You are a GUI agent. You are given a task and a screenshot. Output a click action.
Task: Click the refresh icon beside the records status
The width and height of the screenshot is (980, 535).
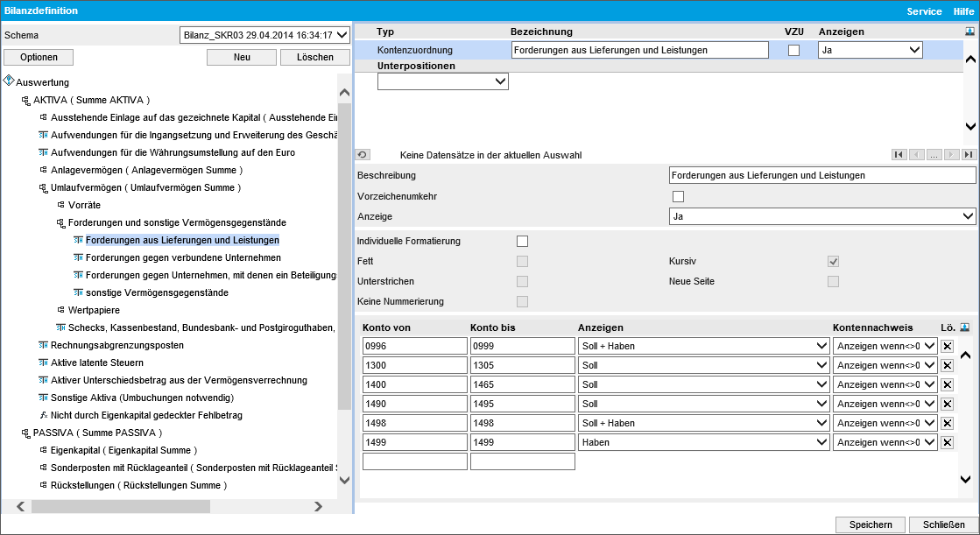click(x=363, y=154)
